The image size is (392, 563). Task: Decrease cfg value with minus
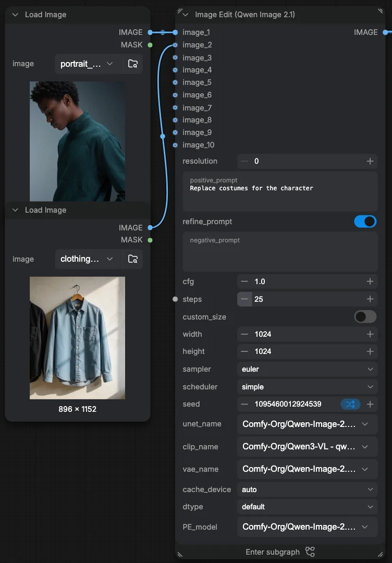coord(244,281)
